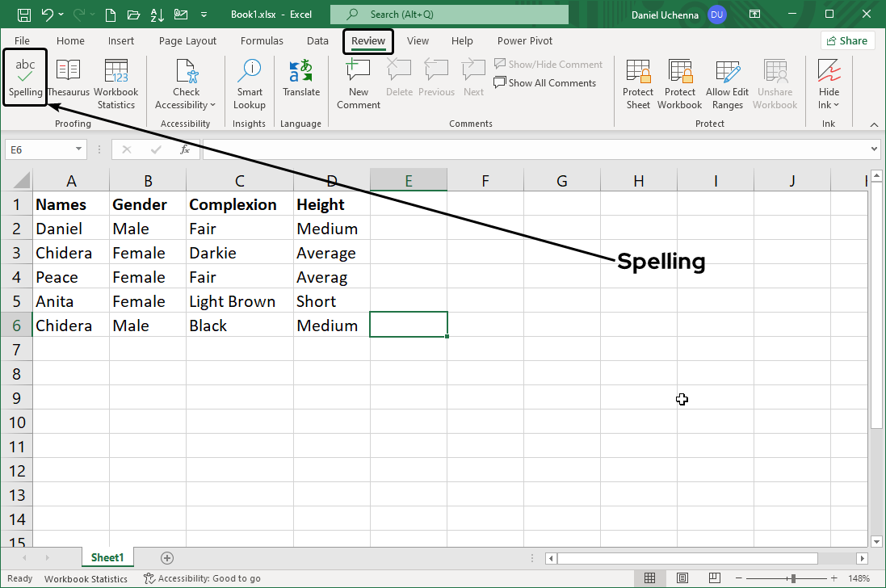Protect the Workbook structure
The height and width of the screenshot is (588, 886).
pos(679,83)
